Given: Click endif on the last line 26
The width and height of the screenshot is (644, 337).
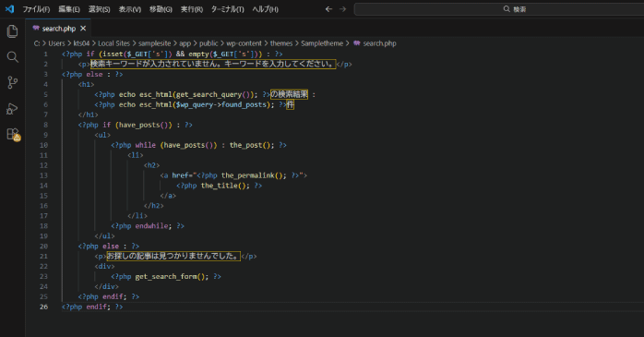Looking at the screenshot, I should click(96, 307).
